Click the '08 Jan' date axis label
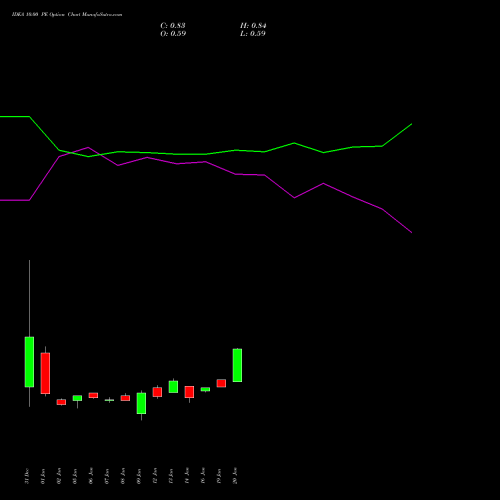This screenshot has height=500, width=500. coord(123,476)
